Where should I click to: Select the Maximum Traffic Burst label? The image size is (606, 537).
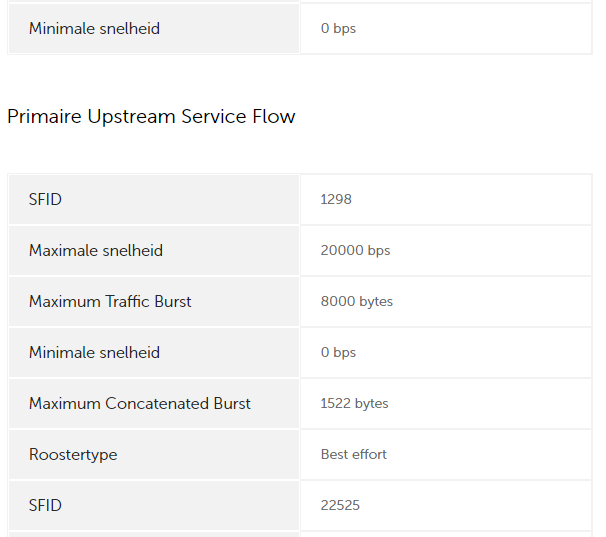click(x=110, y=302)
